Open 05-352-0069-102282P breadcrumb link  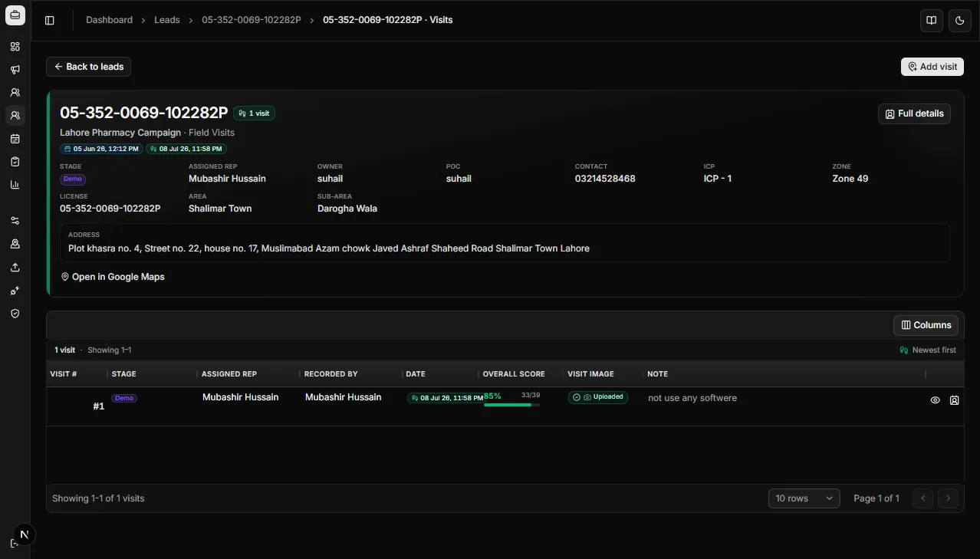252,20
